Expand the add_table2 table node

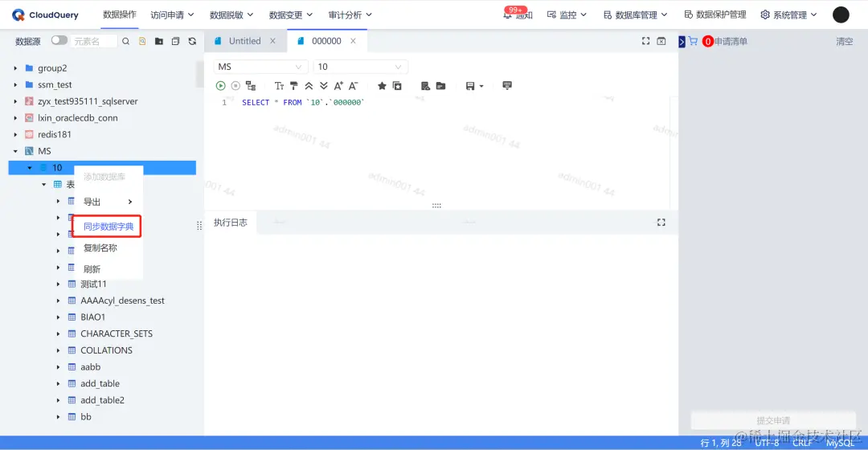[x=58, y=400]
